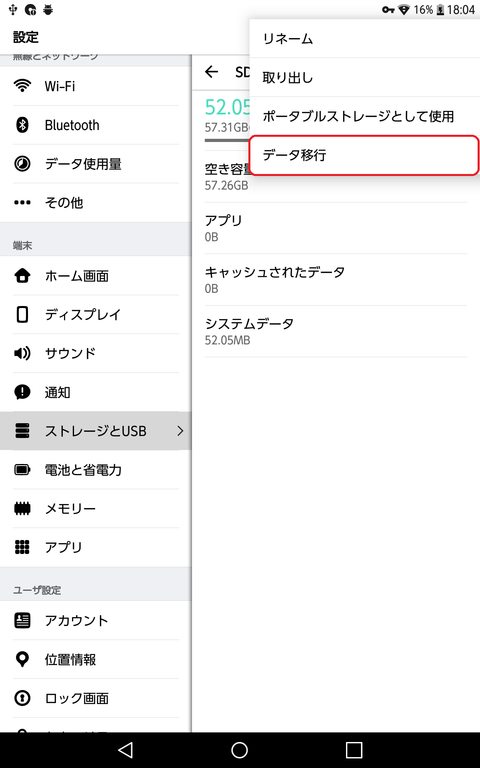480x768 pixels.
Task: Tap the location pin icon for 位置情報
Action: [x=22, y=659]
